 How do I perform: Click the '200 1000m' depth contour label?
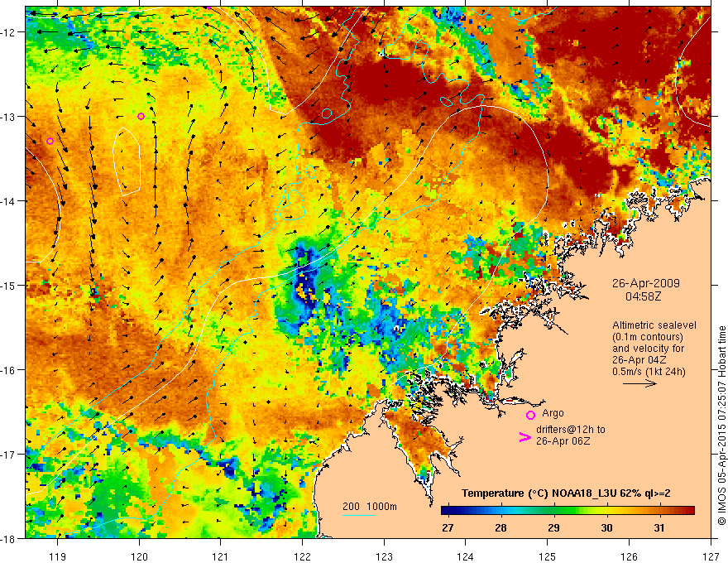click(370, 507)
